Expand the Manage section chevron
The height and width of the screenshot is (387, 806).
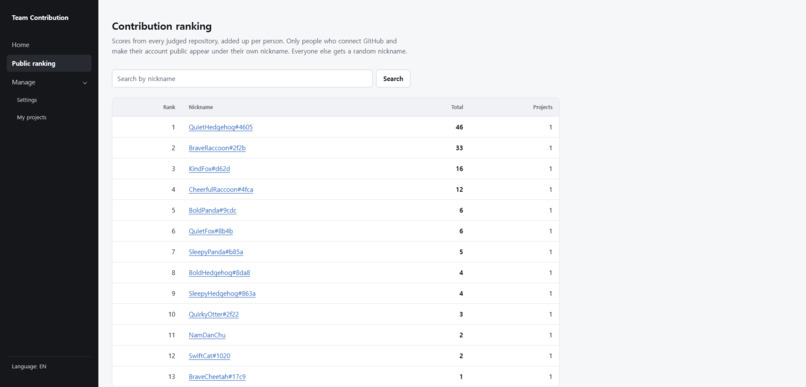(x=85, y=83)
